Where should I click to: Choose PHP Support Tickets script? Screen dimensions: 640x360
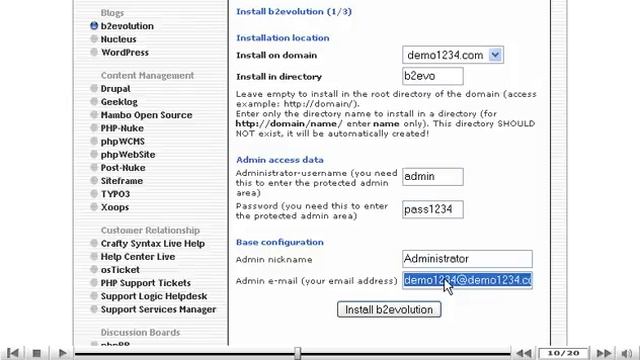click(x=146, y=283)
